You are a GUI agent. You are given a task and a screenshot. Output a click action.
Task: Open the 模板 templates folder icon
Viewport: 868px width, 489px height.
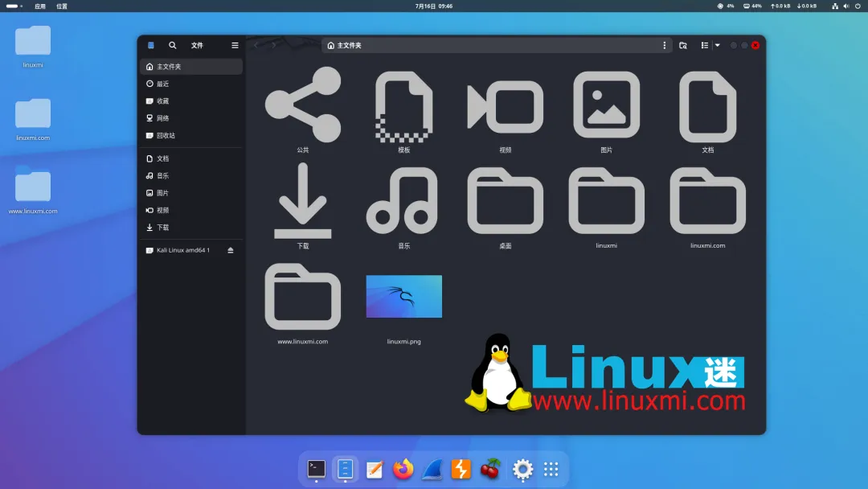tap(404, 106)
